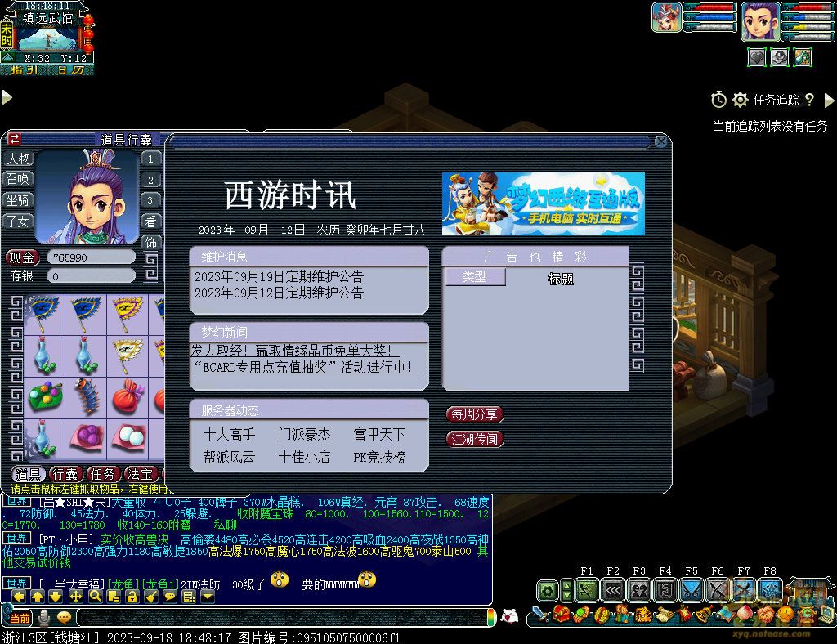Image resolution: width=837 pixels, height=644 pixels.
Task: Open the 每周分享 weekly share button
Action: pos(475,414)
